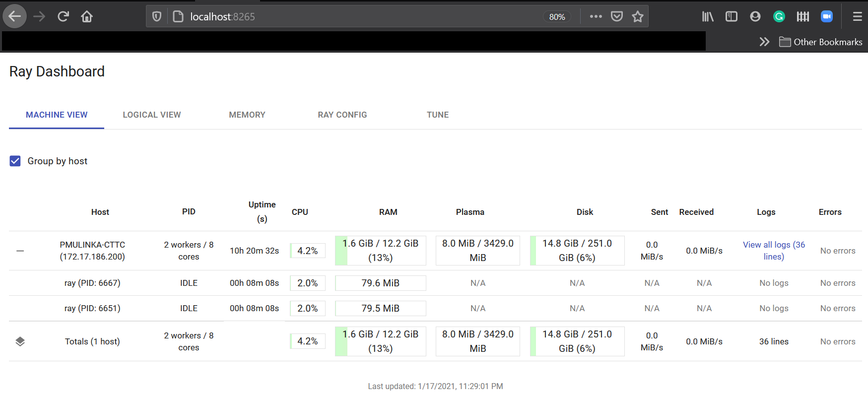Image resolution: width=868 pixels, height=398 pixels.
Task: Open tracking protection shield icon
Action: coord(157,16)
